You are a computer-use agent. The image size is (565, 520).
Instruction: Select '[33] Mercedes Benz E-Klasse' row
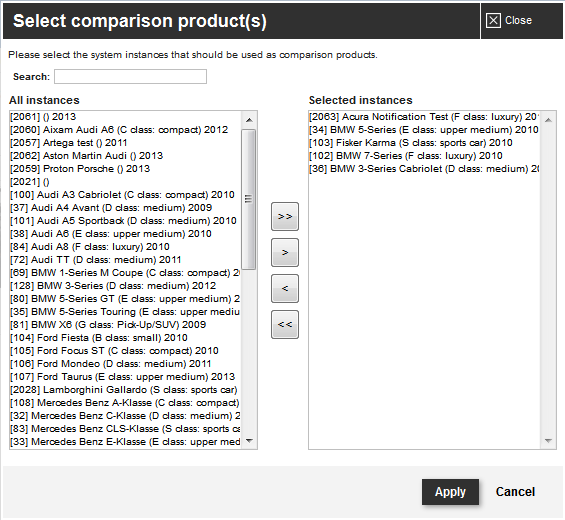125,441
